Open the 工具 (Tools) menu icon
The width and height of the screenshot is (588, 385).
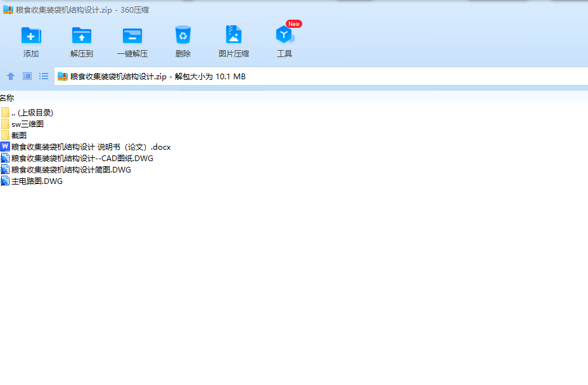click(284, 34)
